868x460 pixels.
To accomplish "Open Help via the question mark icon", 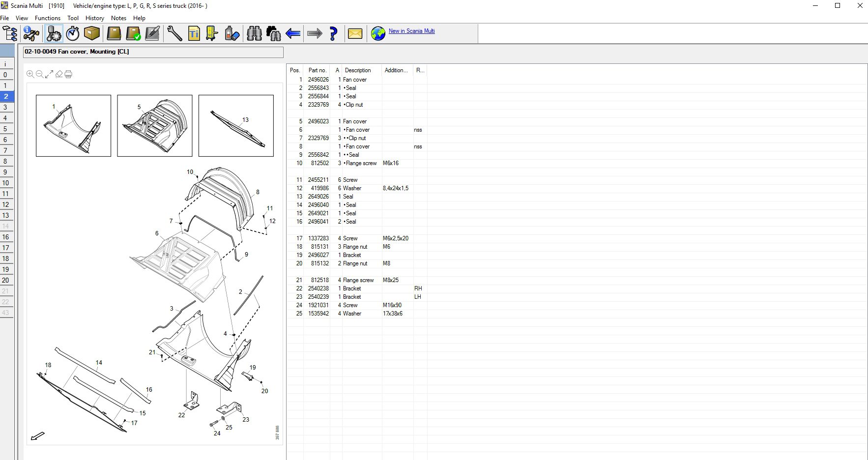I will coord(334,33).
